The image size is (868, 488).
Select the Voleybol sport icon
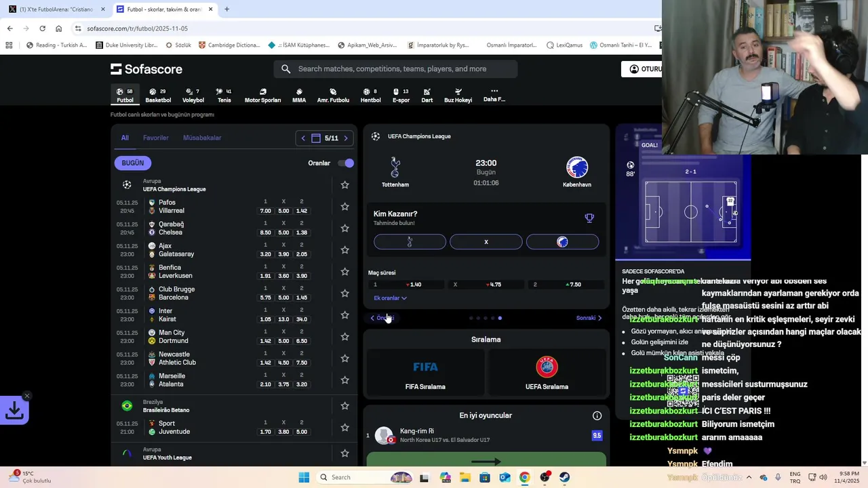(193, 95)
